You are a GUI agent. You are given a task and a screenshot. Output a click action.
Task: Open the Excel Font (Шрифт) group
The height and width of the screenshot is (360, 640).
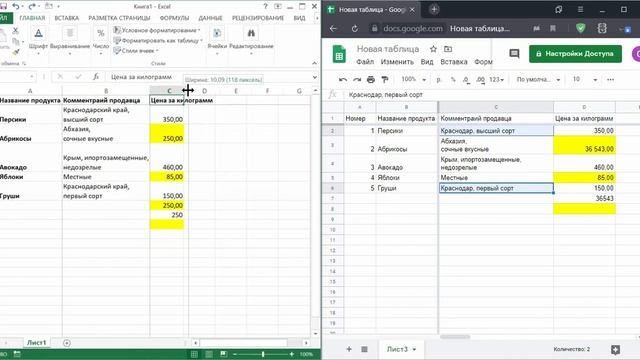pyautogui.click(x=38, y=39)
